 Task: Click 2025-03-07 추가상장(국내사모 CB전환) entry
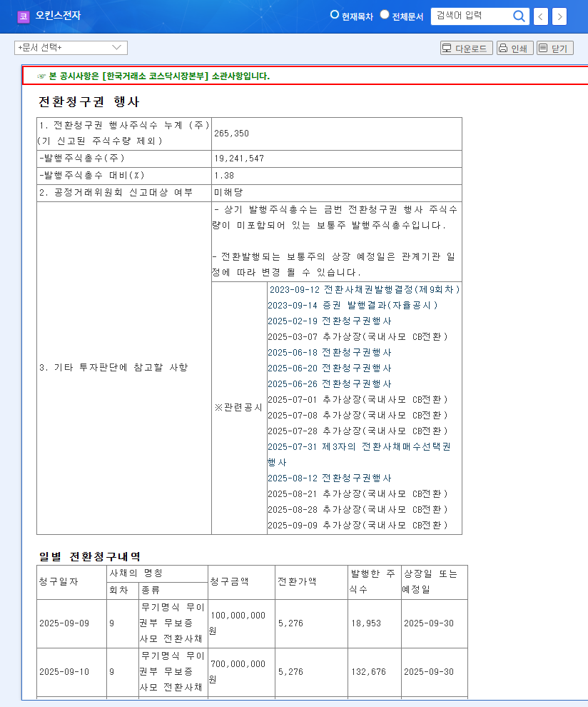point(358,337)
